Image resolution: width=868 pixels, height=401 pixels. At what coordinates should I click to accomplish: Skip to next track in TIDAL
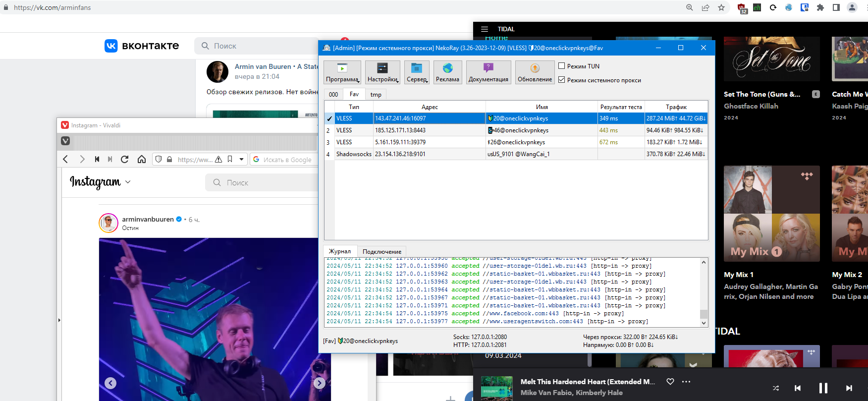coord(849,388)
